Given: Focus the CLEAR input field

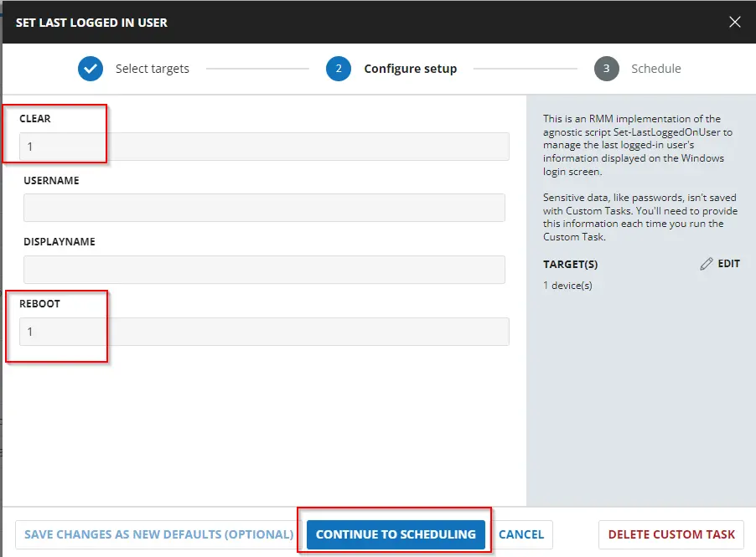Looking at the screenshot, I should pyautogui.click(x=264, y=147).
